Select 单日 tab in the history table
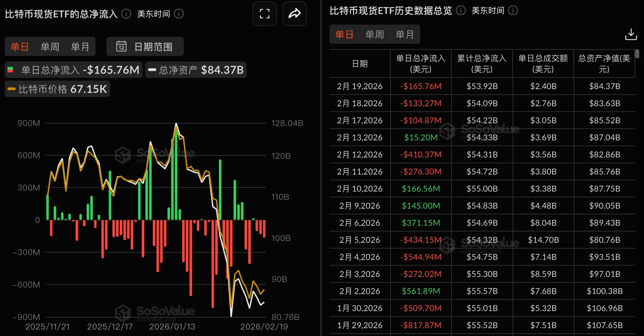644x336 pixels. [344, 34]
